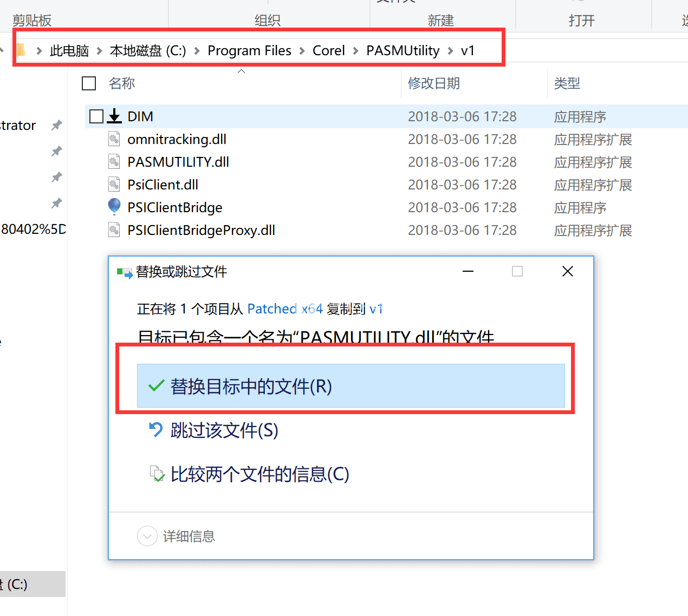Click the green checkmark replace icon in dialog

click(x=155, y=386)
